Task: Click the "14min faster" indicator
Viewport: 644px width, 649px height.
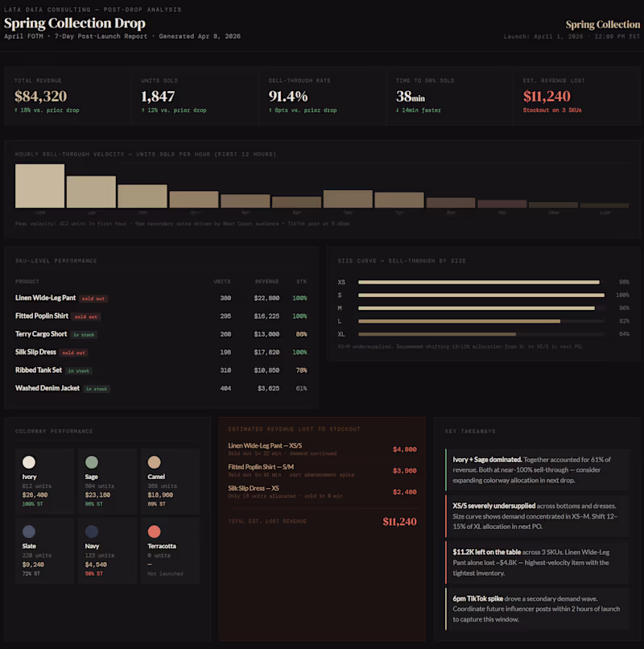Action: pos(419,110)
